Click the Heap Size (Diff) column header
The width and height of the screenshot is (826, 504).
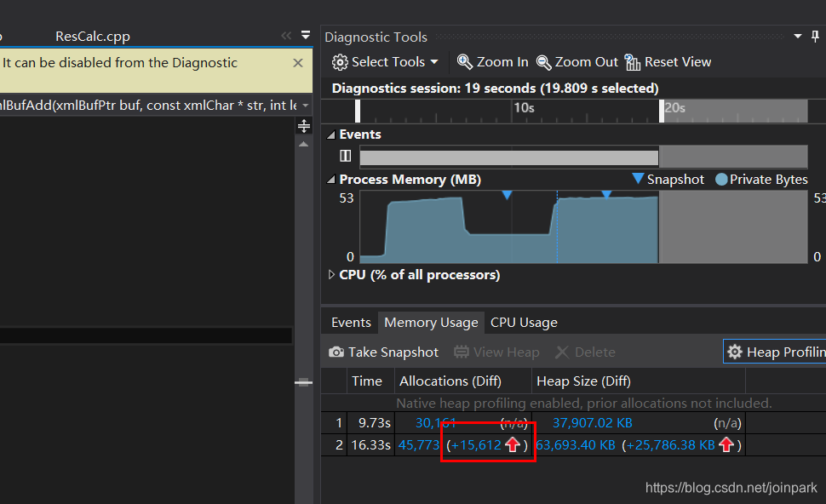click(639, 381)
